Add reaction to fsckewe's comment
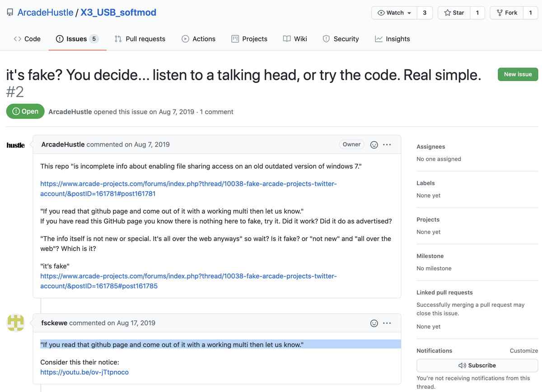The image size is (542, 392). point(374,323)
